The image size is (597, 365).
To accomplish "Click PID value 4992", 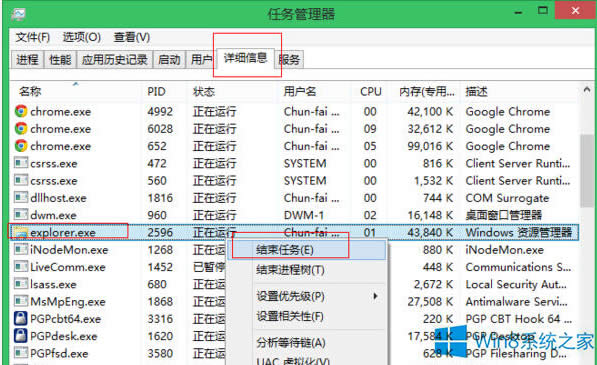I will [x=160, y=112].
